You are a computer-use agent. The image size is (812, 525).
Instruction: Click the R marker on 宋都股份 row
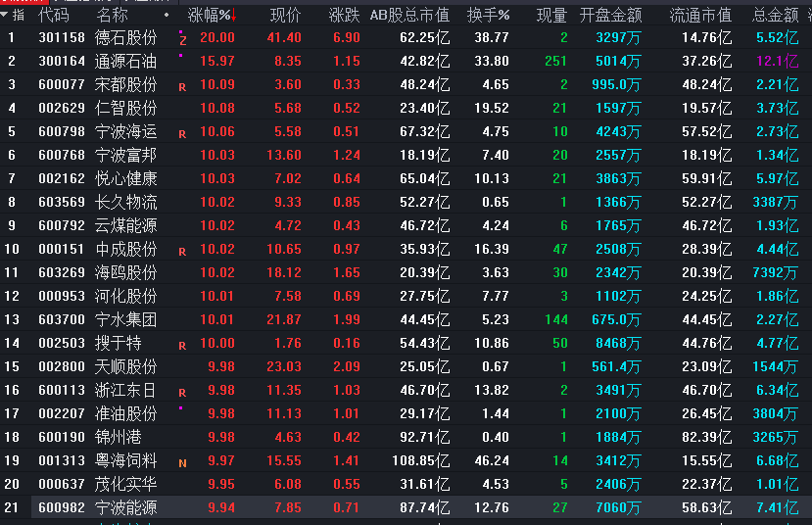tap(182, 87)
